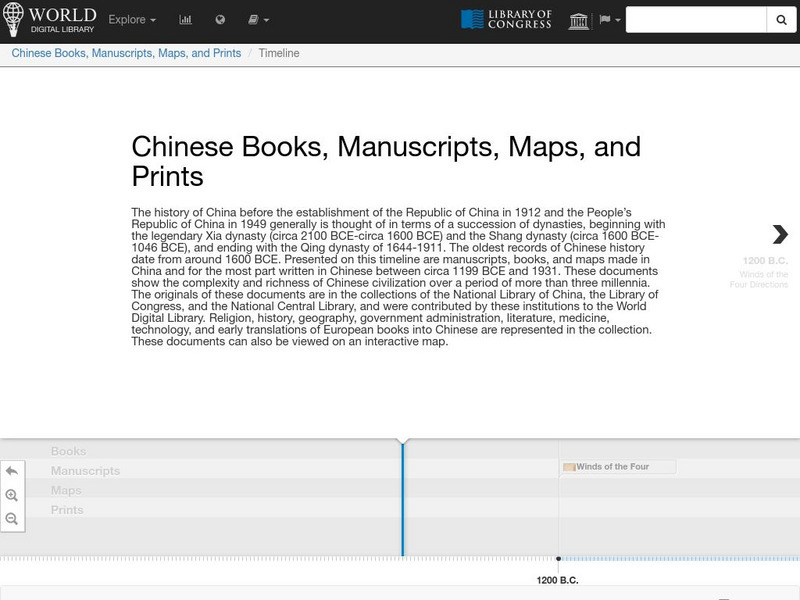Click the UNESCO temple icon
Viewport: 800px width, 600px height.
[x=578, y=20]
